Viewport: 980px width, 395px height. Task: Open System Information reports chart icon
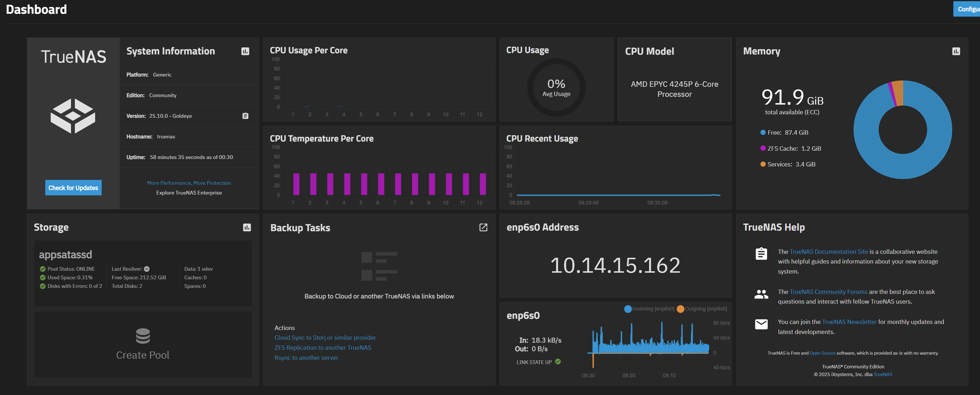(x=245, y=51)
